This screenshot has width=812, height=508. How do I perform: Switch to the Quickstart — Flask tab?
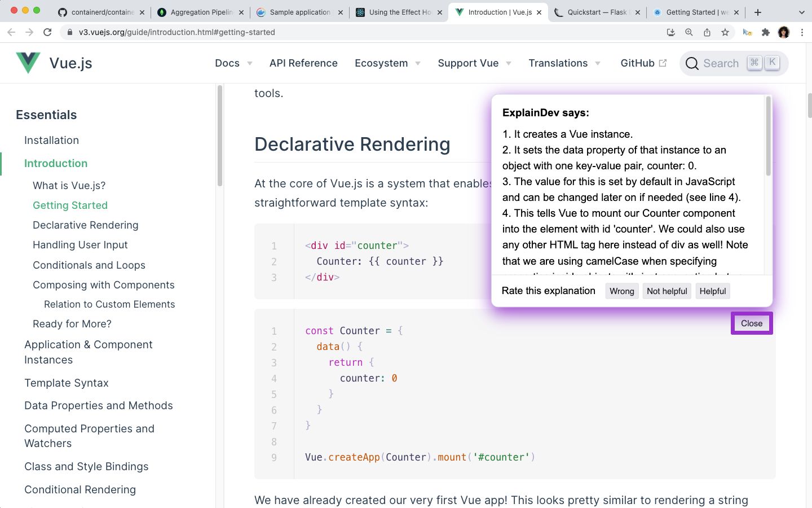[x=595, y=11]
